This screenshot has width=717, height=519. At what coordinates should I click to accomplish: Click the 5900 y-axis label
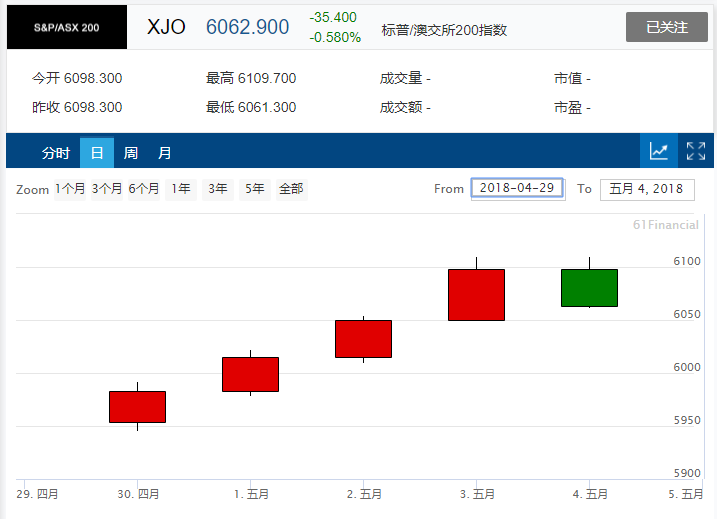pyautogui.click(x=687, y=473)
